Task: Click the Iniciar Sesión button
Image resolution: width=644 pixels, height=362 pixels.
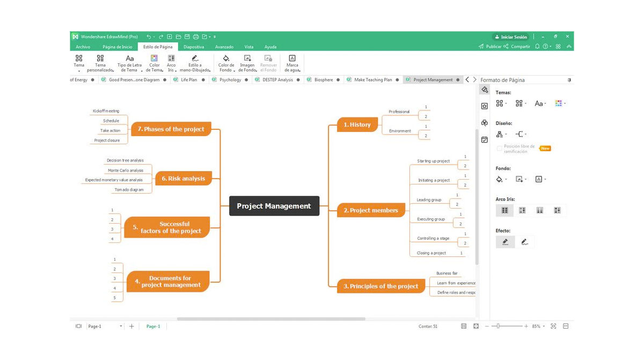Action: 511,37
